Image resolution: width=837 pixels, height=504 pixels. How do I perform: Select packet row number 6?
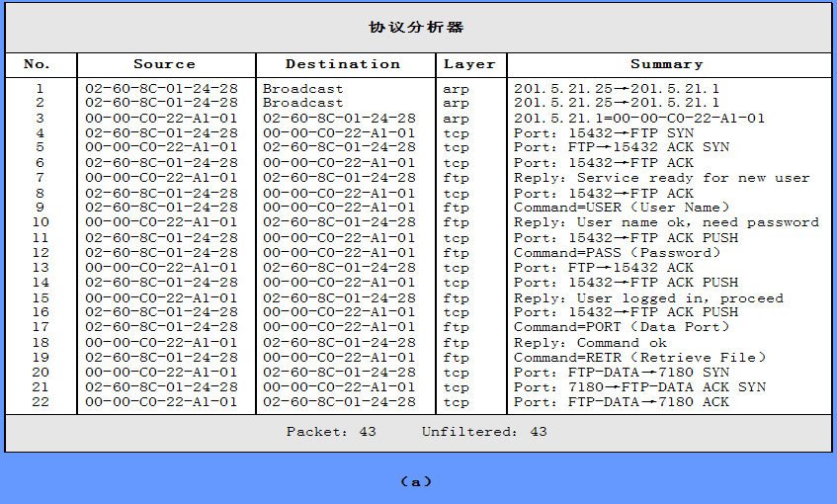point(41,163)
